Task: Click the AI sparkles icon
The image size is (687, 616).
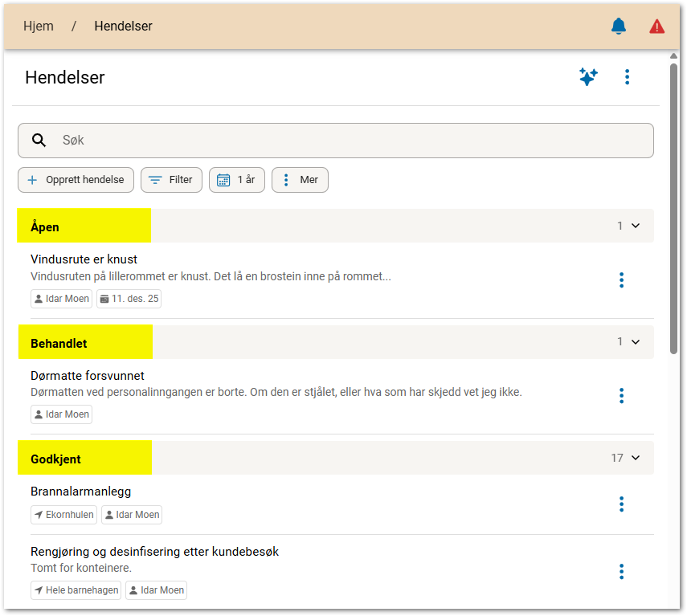Action: pos(588,77)
